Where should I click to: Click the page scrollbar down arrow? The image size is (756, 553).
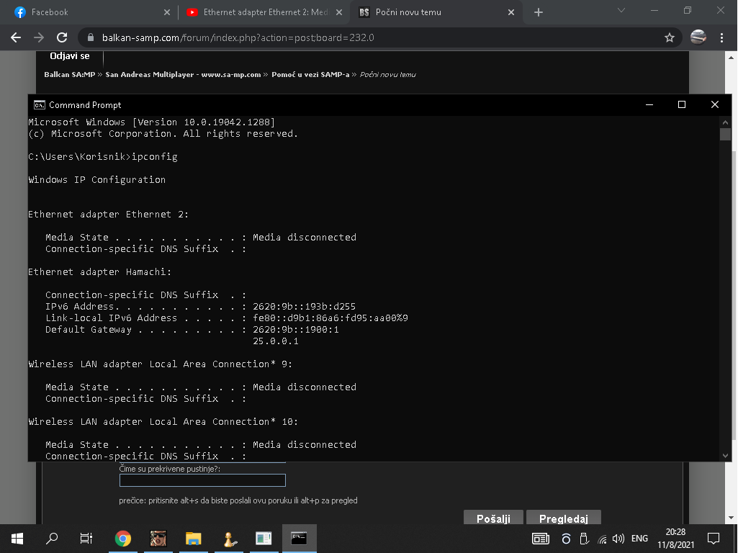[x=731, y=518]
